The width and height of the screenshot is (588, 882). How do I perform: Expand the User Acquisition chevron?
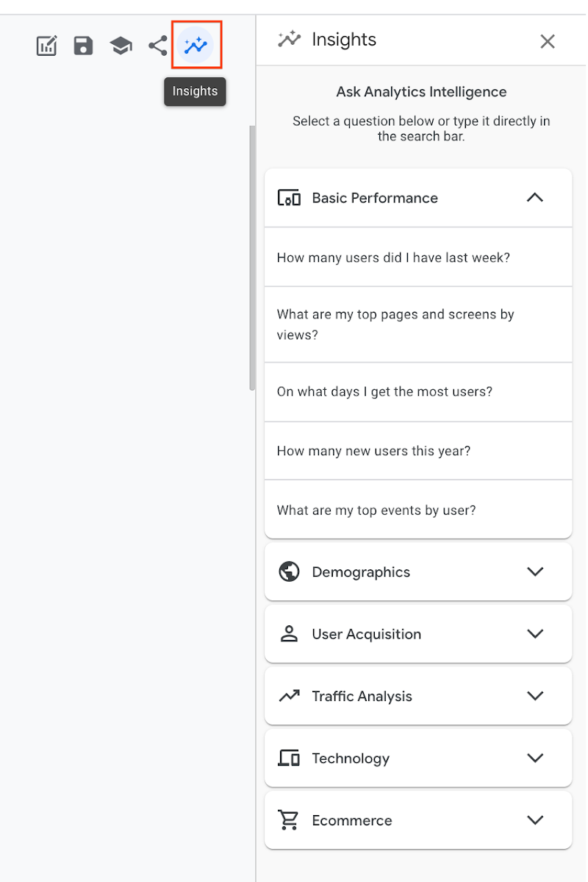(535, 633)
